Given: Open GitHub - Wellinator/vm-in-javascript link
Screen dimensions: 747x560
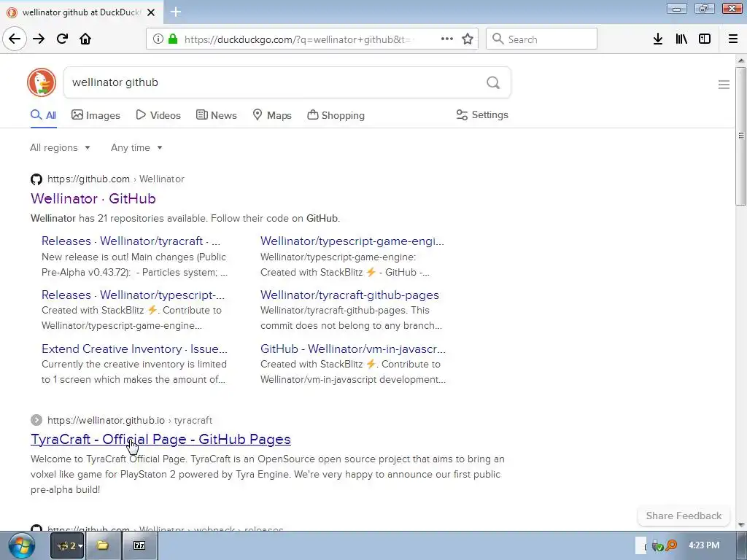Looking at the screenshot, I should click(x=353, y=349).
